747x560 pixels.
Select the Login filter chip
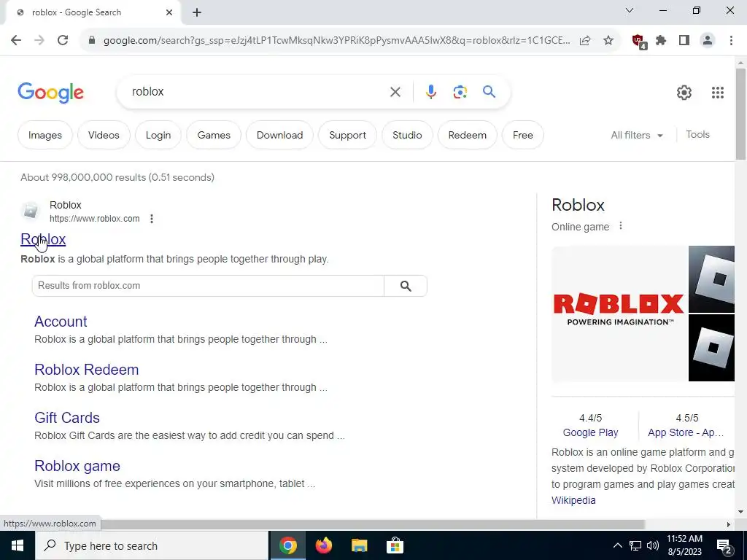click(158, 135)
